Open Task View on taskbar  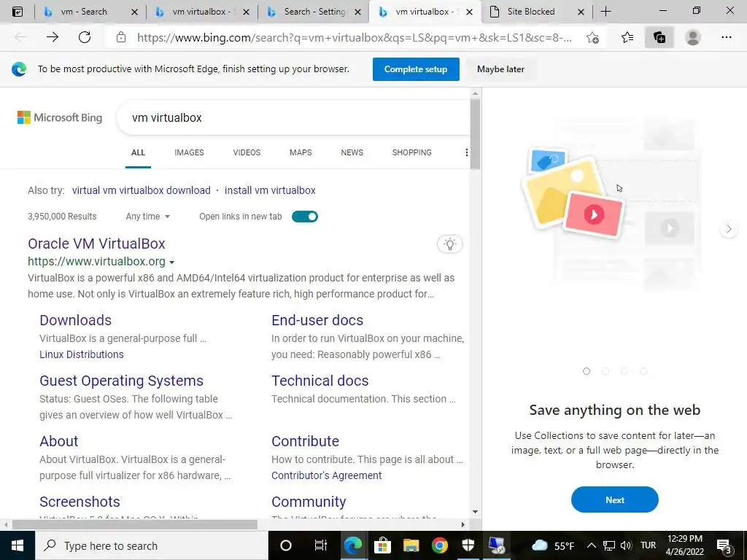321,545
